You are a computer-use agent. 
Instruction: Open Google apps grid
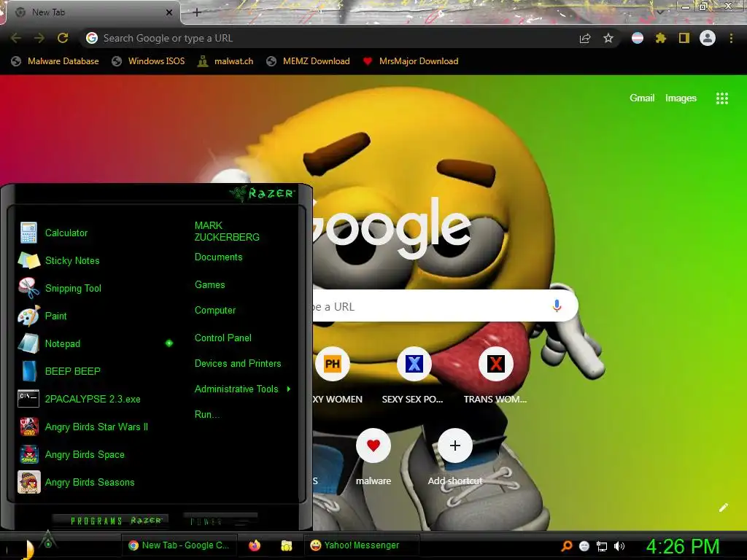coord(722,98)
